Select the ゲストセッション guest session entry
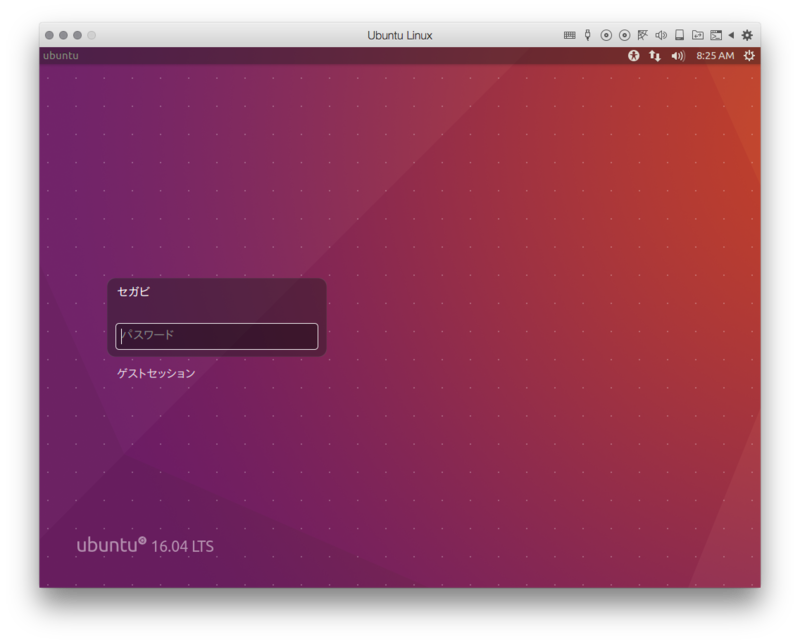 point(156,374)
